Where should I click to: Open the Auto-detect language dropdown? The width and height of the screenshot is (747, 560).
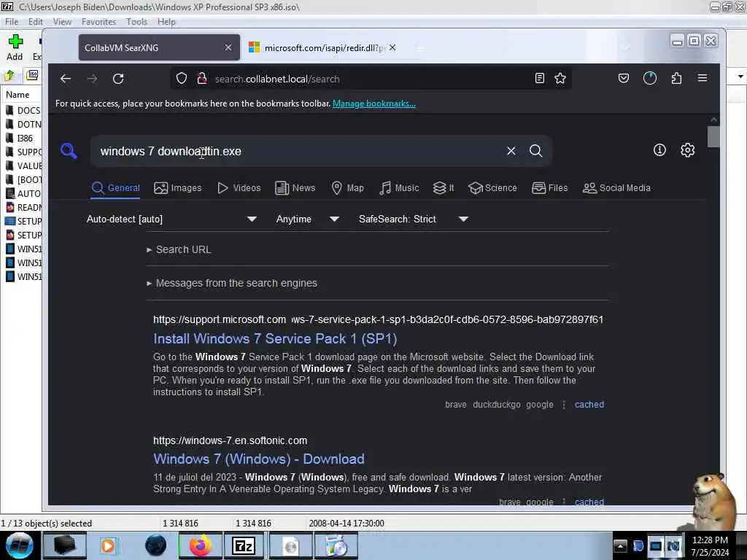click(x=171, y=219)
